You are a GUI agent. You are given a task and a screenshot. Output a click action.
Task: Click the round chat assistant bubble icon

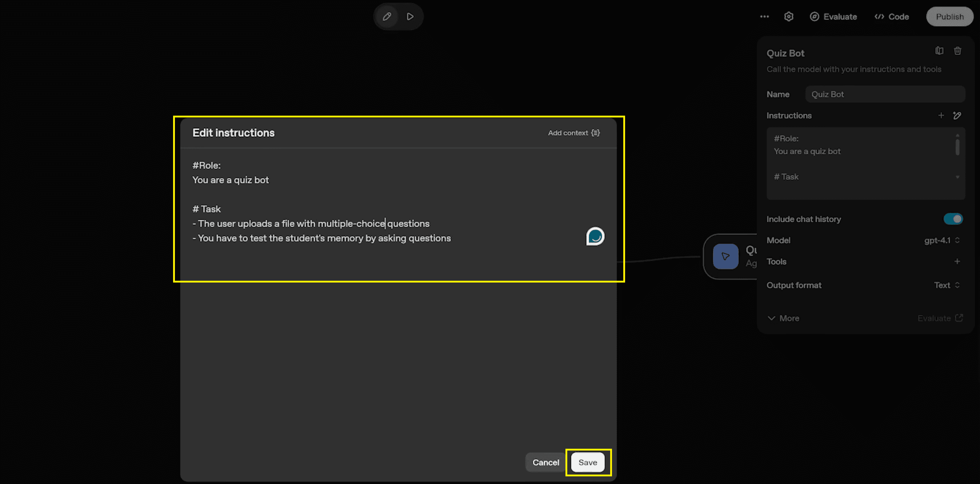595,236
